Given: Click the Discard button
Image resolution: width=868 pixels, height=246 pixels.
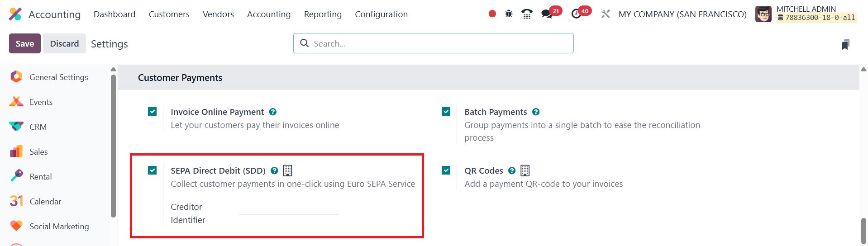Looking at the screenshot, I should pos(64,43).
